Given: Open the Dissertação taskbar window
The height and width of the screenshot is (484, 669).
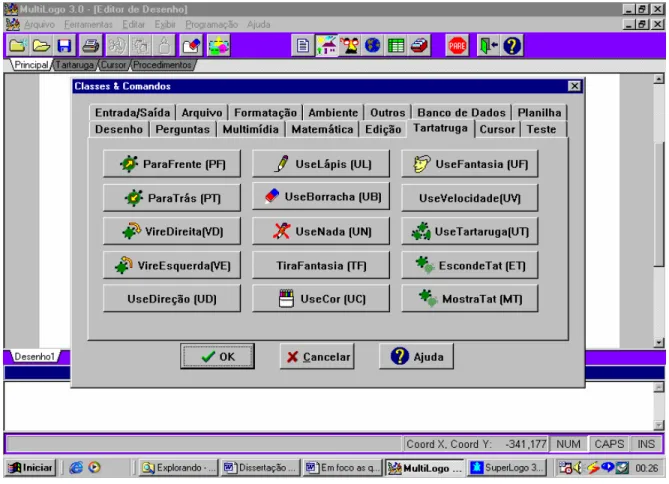Looking at the screenshot, I should click(x=261, y=468).
